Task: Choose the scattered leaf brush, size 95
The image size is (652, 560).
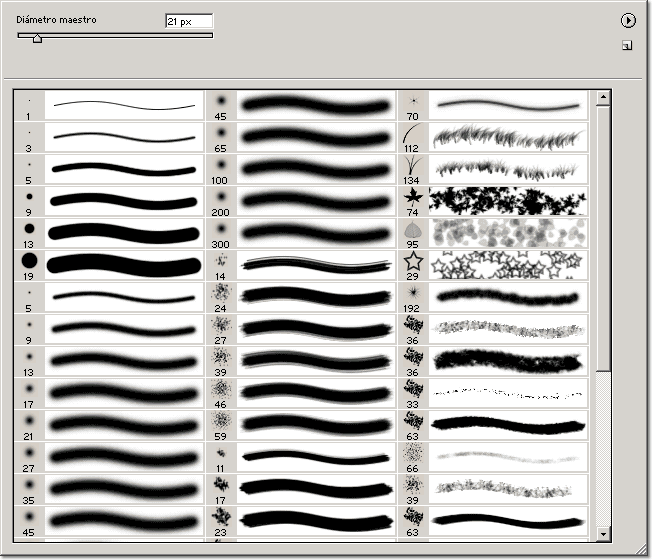Action: click(x=412, y=232)
